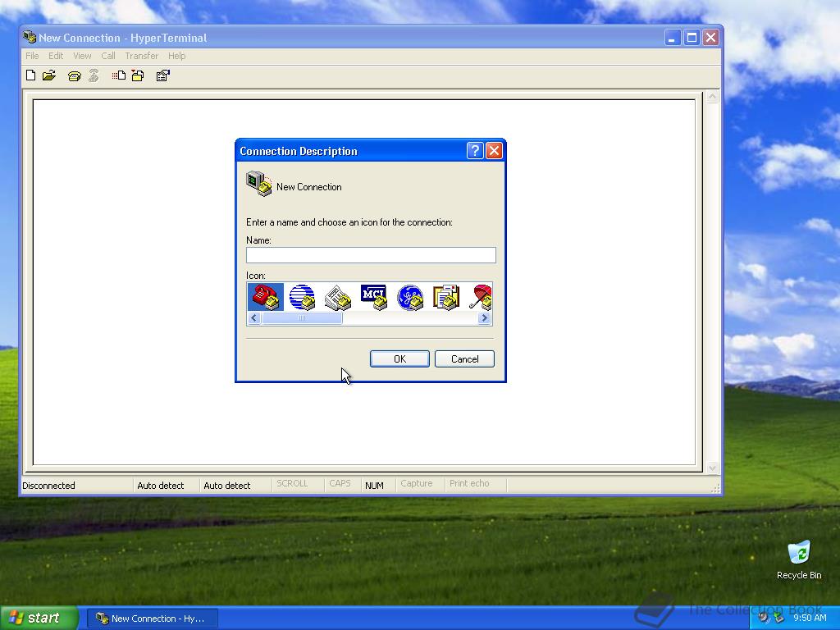840x630 pixels.
Task: Click the SCROLL status bar indicator
Action: 292,483
